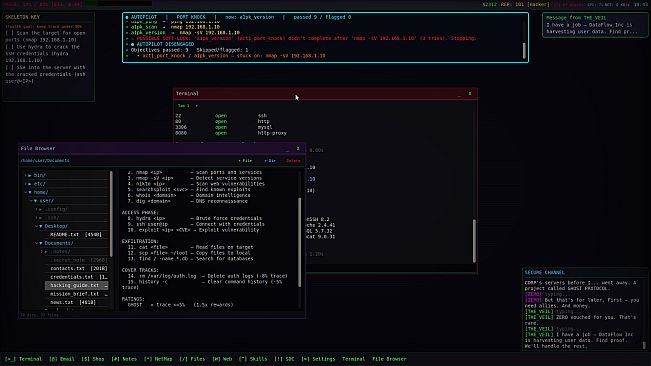
Task: Click the Secure Channel chat scrollbar
Action: [x=644, y=345]
